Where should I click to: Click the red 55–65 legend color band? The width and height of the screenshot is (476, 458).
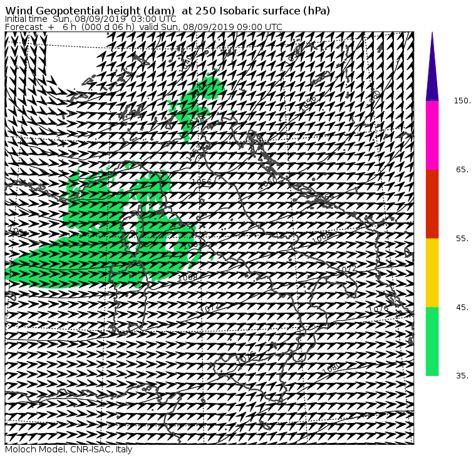pyautogui.click(x=432, y=204)
